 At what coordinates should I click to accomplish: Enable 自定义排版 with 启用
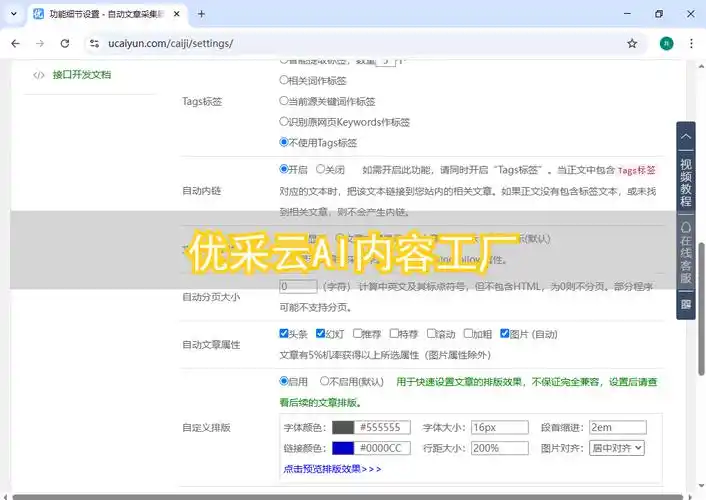(x=284, y=381)
